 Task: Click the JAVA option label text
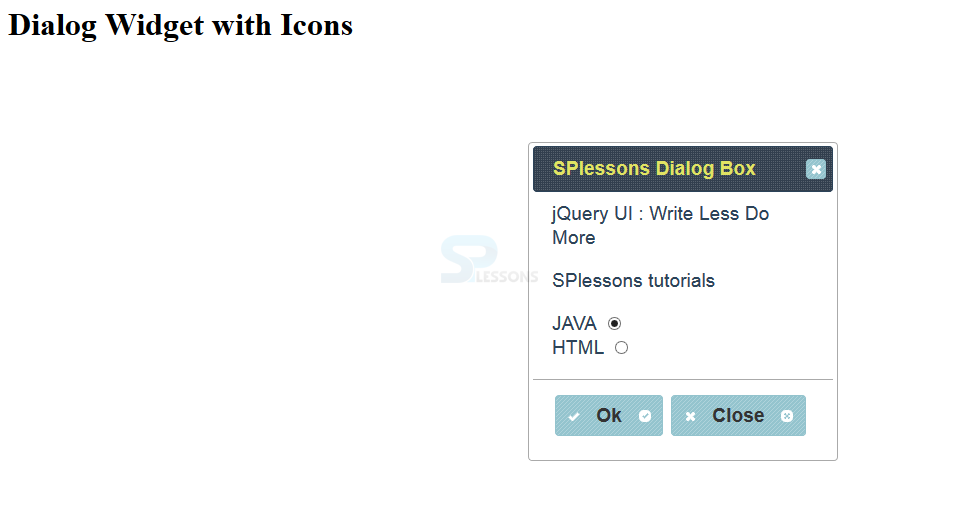point(574,323)
